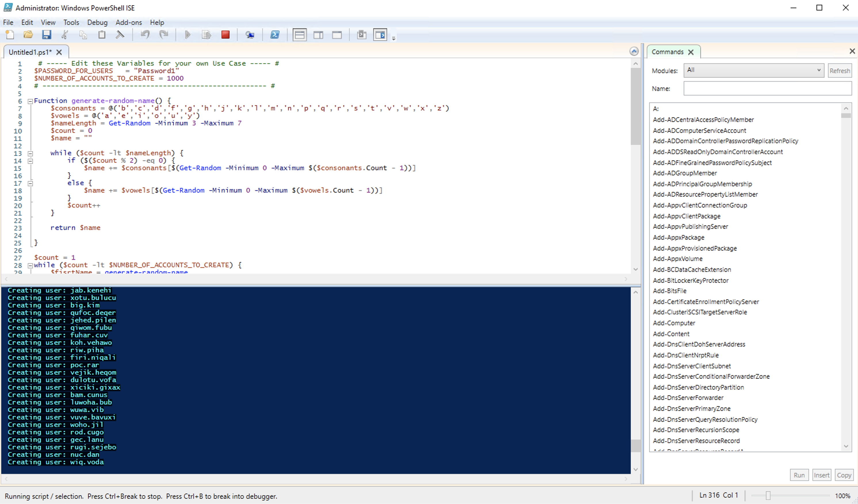Open the Edit menu
Image resolution: width=858 pixels, height=504 pixels.
(x=27, y=22)
